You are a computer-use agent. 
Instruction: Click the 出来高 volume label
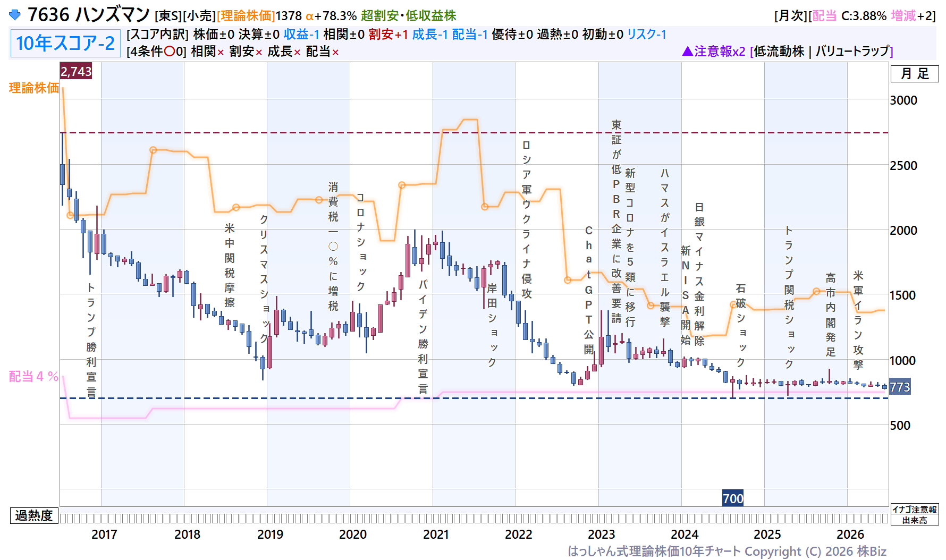tap(915, 520)
